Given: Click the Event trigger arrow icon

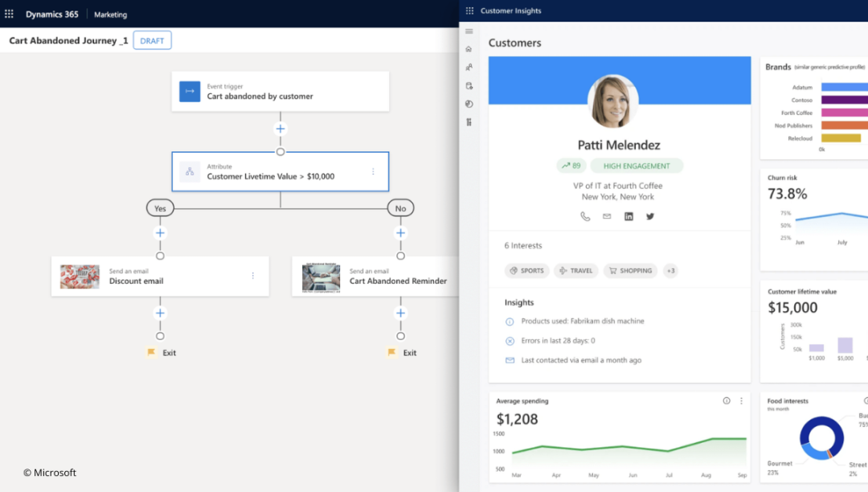Looking at the screenshot, I should click(x=190, y=92).
